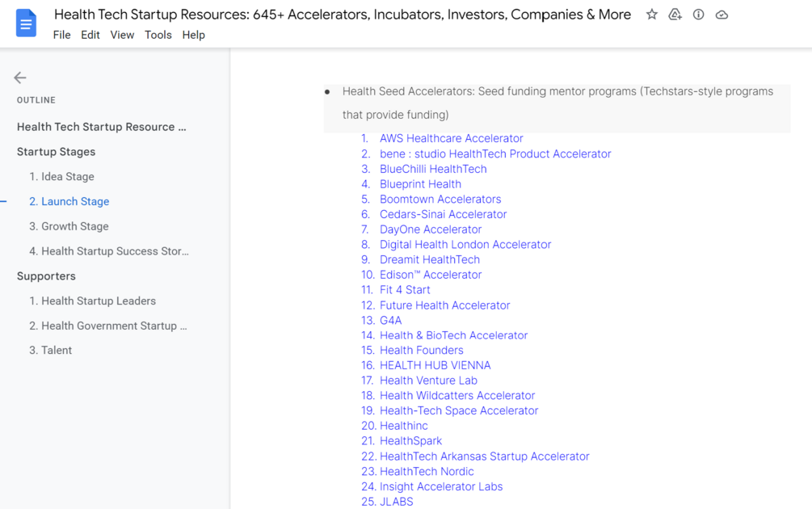Open the document info icon
812x509 pixels.
click(699, 15)
